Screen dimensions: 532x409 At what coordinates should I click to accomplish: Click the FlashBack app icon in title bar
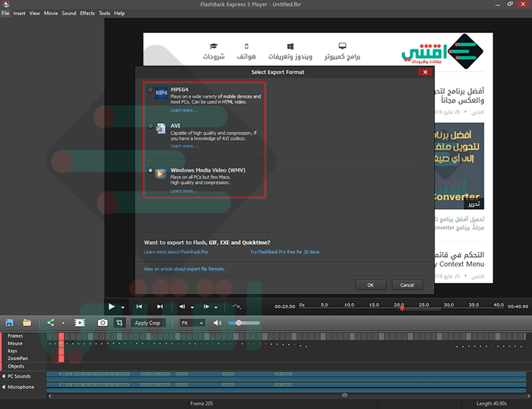pyautogui.click(x=6, y=4)
